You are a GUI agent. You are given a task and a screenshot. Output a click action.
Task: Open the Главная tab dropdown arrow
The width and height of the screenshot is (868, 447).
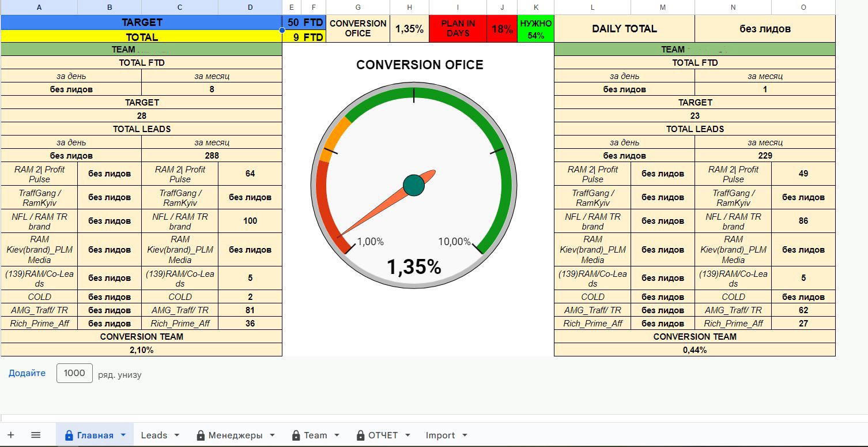(123, 435)
